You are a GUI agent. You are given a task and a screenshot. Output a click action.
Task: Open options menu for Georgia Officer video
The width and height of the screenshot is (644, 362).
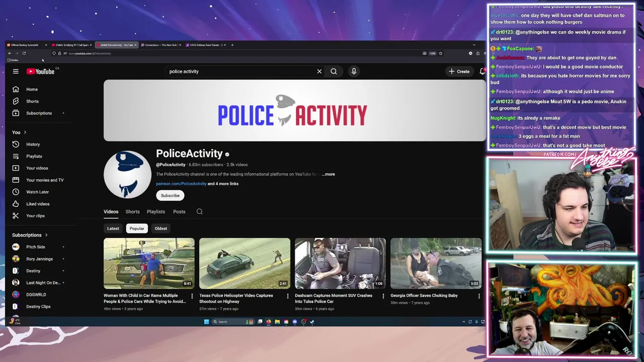pos(479,296)
